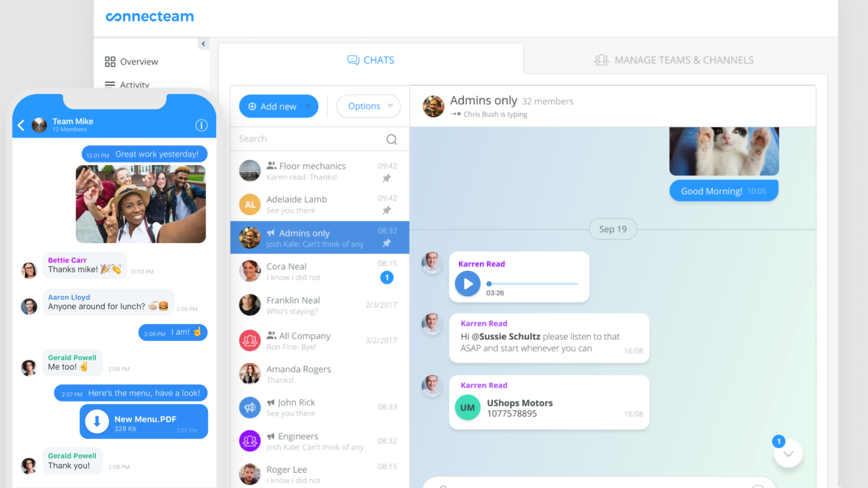The height and width of the screenshot is (488, 868).
Task: Unpin the Admins only conversation
Action: (387, 243)
